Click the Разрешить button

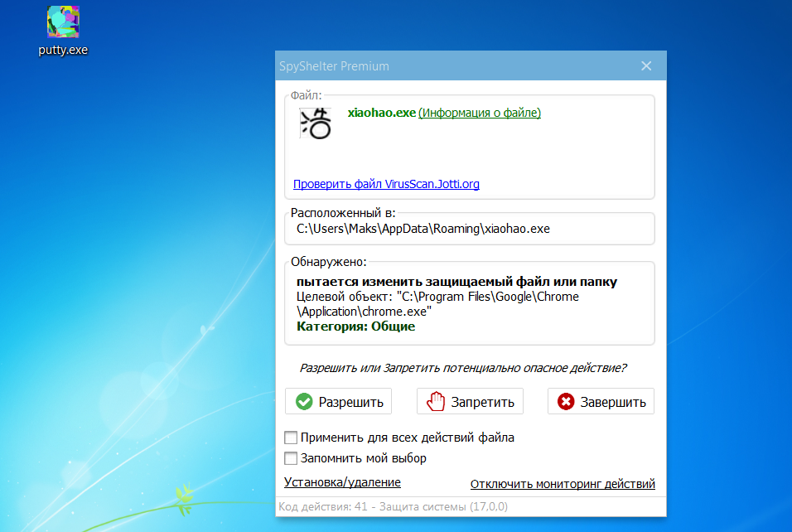(338, 402)
